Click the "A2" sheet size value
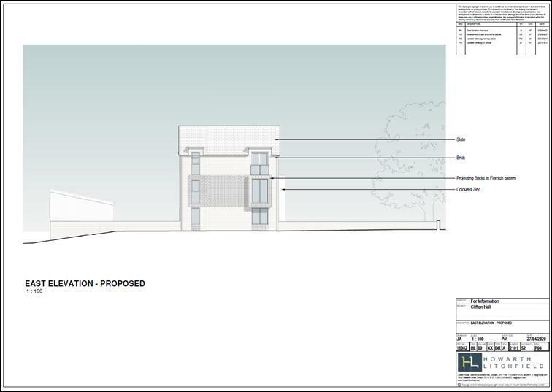 click(x=505, y=339)
